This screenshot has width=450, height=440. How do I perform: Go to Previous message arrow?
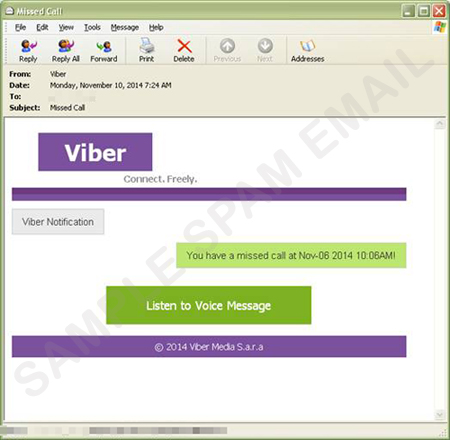pos(227,51)
